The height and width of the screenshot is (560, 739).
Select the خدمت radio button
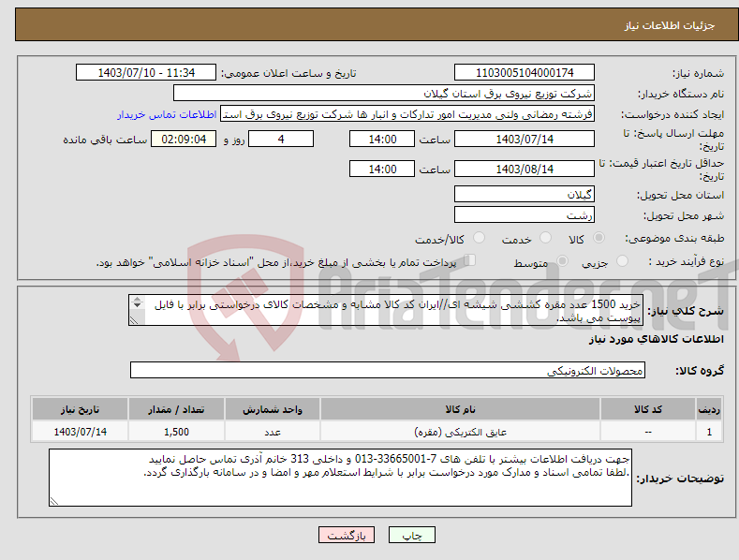[x=545, y=238]
